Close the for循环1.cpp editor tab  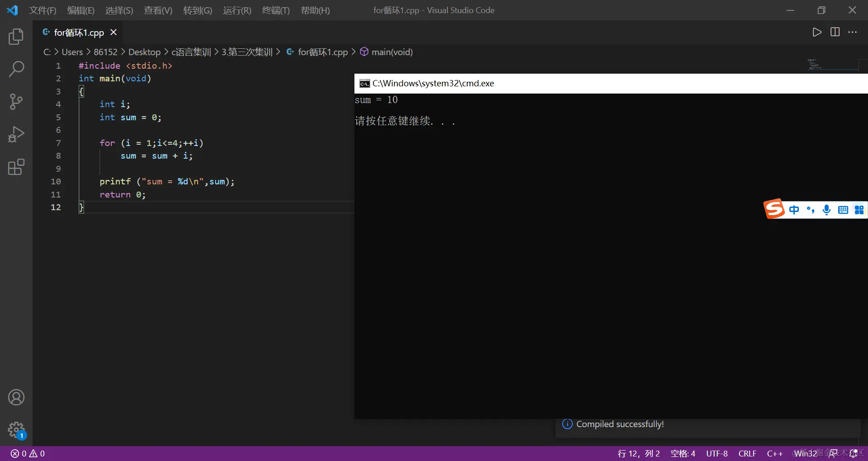[113, 32]
